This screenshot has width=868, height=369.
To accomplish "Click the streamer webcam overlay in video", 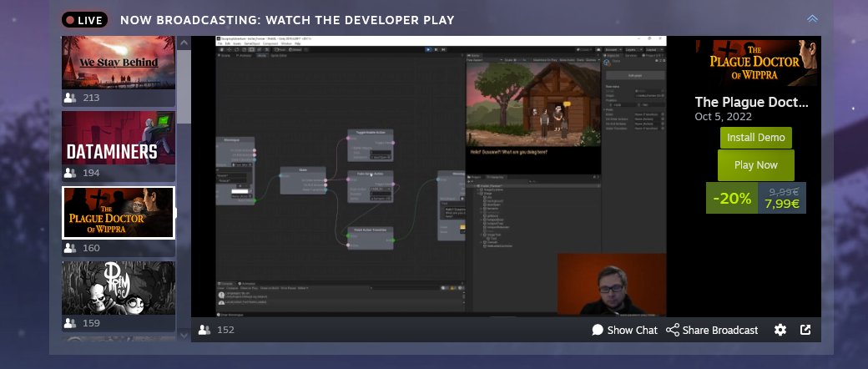I will point(612,286).
